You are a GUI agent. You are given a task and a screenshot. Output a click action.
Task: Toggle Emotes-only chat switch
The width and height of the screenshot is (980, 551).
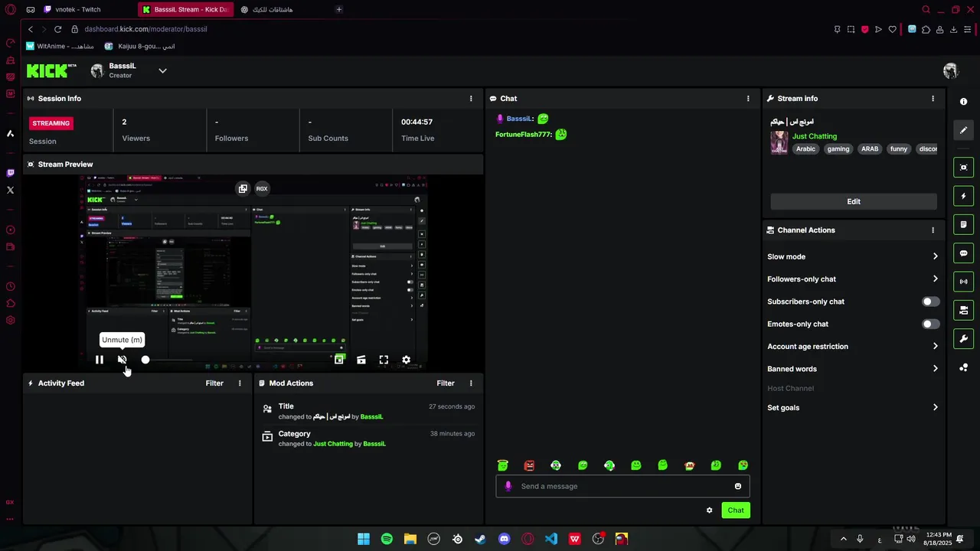(930, 324)
